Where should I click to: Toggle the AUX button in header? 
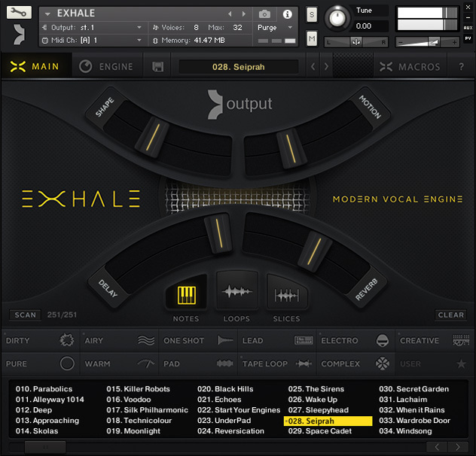click(468, 28)
